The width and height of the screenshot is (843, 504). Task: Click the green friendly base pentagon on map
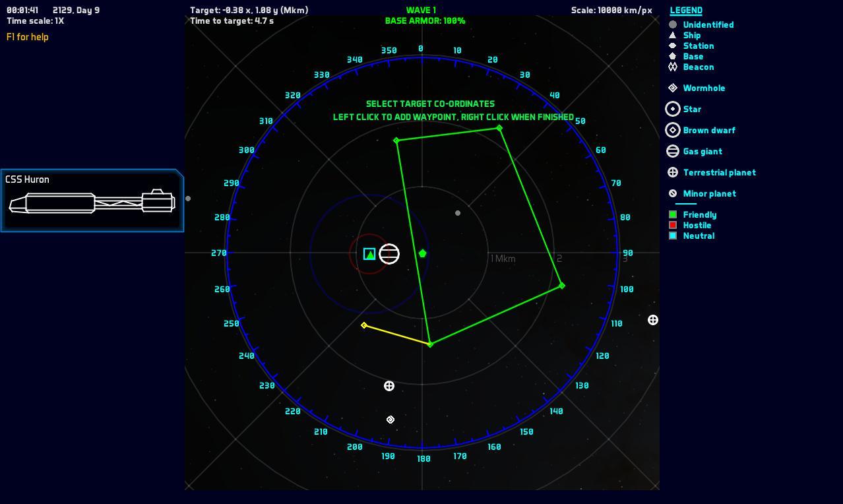[x=422, y=253]
